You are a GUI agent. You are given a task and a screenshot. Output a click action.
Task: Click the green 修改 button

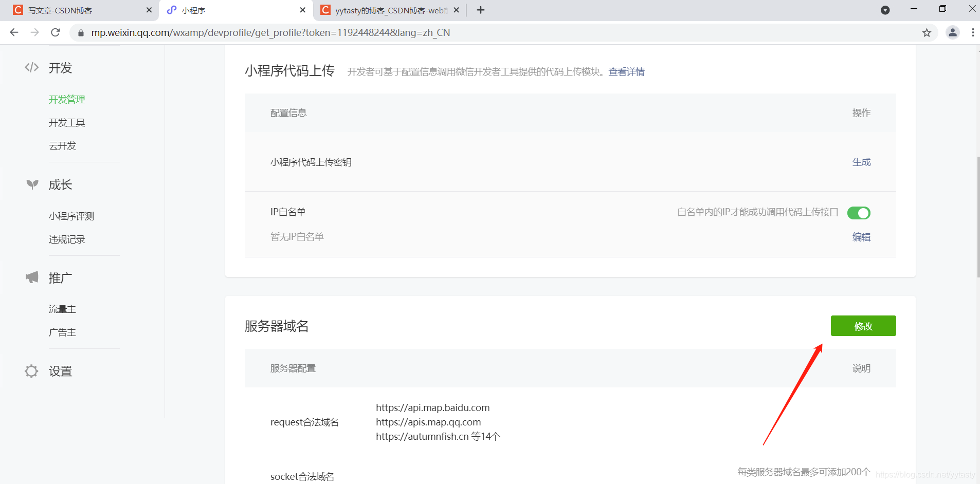pyautogui.click(x=863, y=326)
